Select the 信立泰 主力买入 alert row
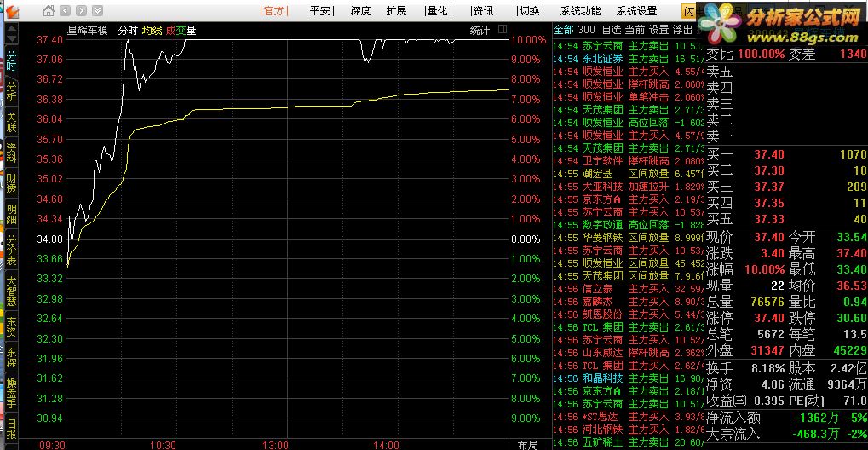Image resolution: width=868 pixels, height=450 pixels. pyautogui.click(x=629, y=288)
